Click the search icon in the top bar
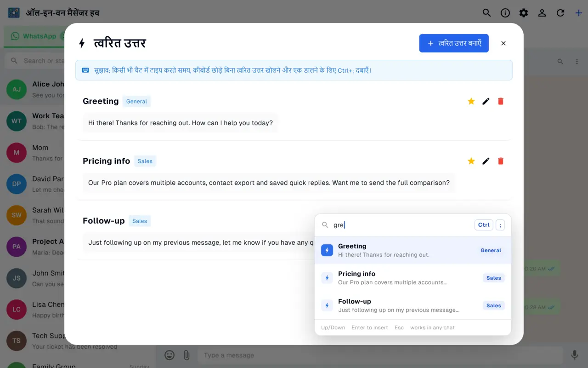Image resolution: width=588 pixels, height=368 pixels. [x=486, y=13]
